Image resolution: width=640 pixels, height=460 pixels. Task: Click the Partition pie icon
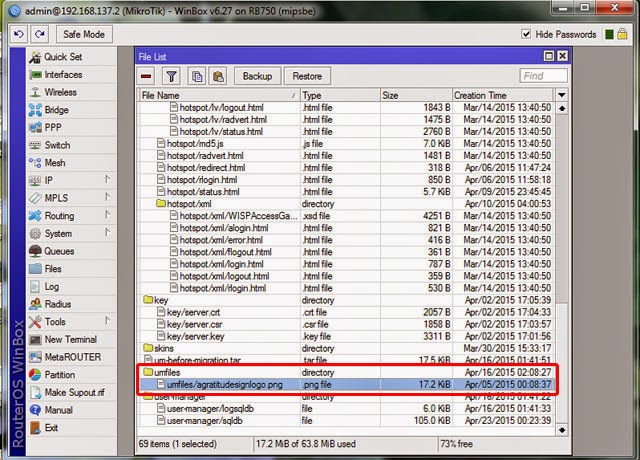(35, 375)
